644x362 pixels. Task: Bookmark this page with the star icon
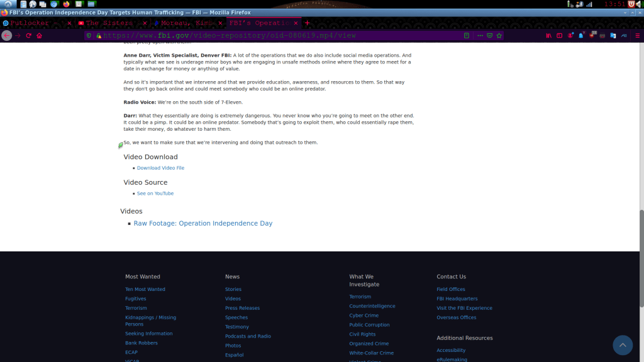click(x=498, y=36)
